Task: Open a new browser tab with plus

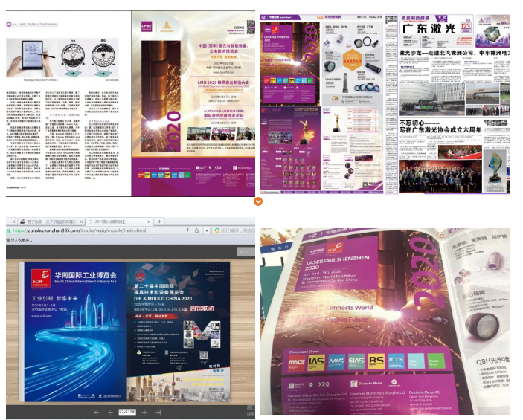Action: [x=159, y=222]
